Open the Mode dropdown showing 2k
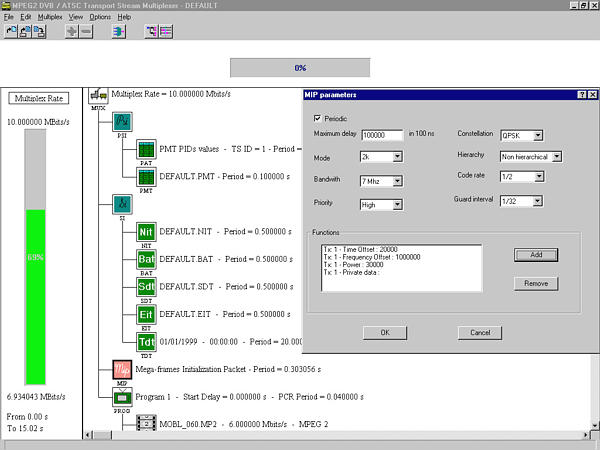Viewport: 600px width, 450px height. [397, 156]
